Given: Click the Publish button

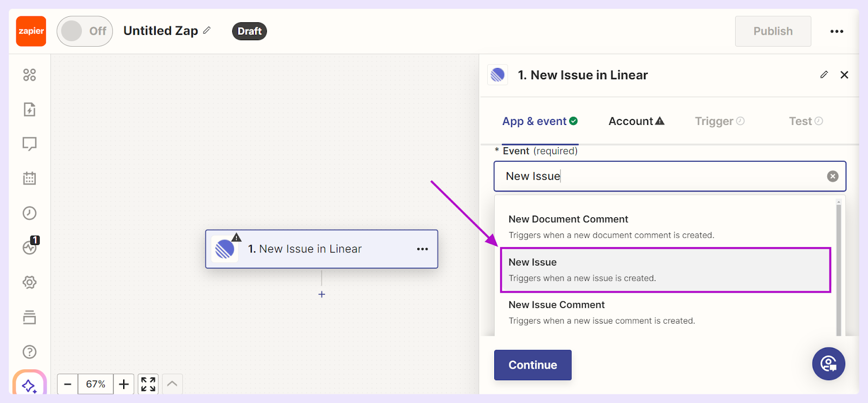Looking at the screenshot, I should pyautogui.click(x=773, y=31).
